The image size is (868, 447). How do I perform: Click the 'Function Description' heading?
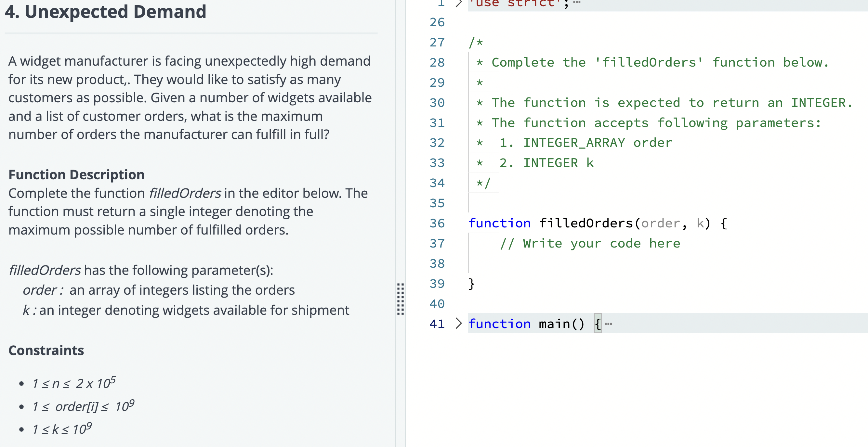click(x=76, y=175)
